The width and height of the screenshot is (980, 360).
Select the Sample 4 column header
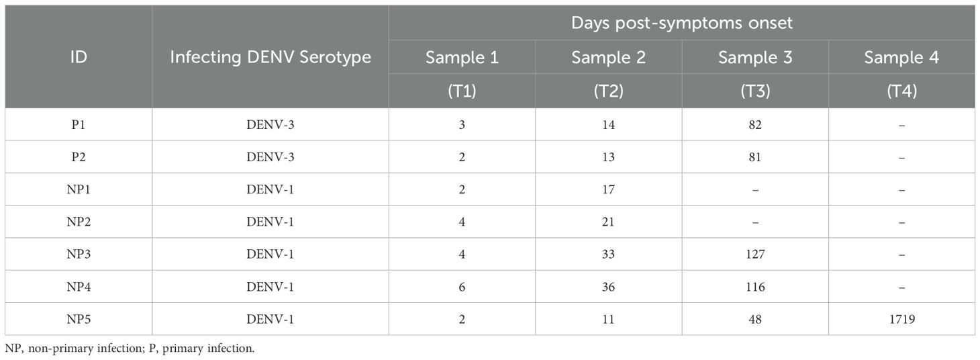901,58
